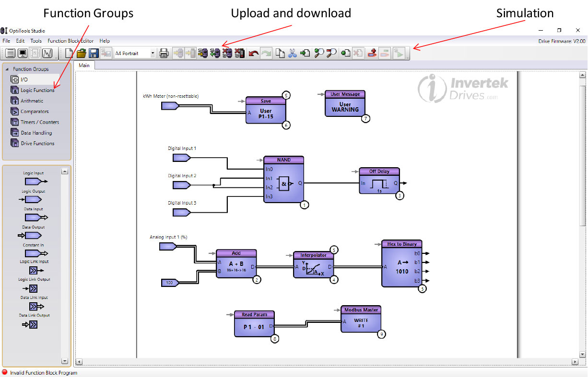This screenshot has height=377, width=588.
Task: Click the Logic Functions group icon
Action: pyautogui.click(x=15, y=90)
